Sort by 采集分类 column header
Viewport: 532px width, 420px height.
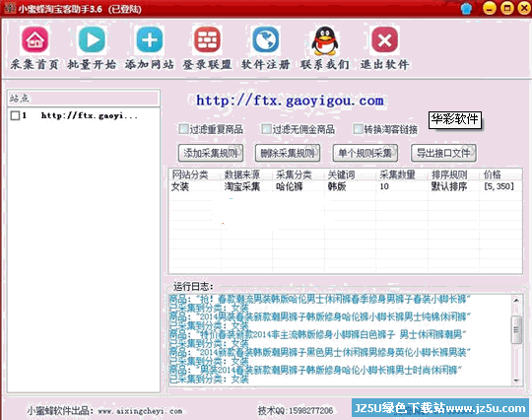[x=299, y=175]
